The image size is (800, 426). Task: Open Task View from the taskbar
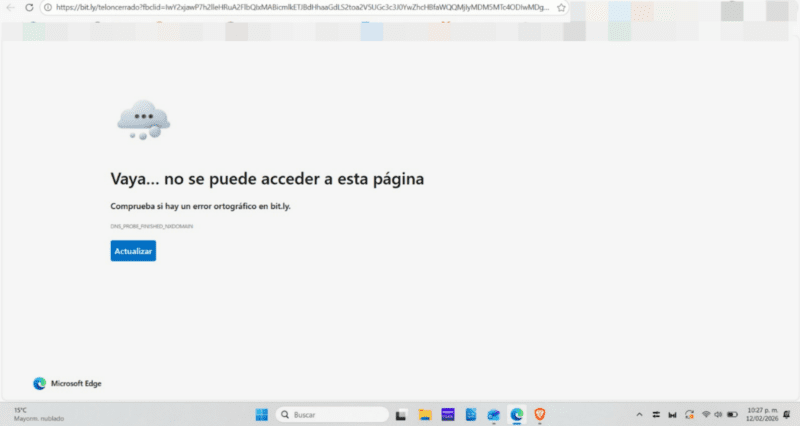400,414
